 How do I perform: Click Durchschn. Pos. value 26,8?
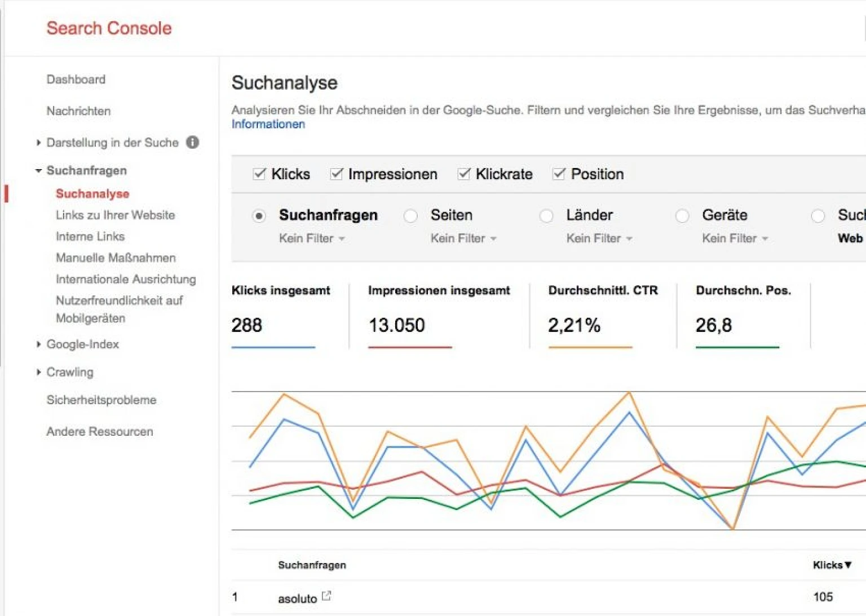pyautogui.click(x=714, y=325)
